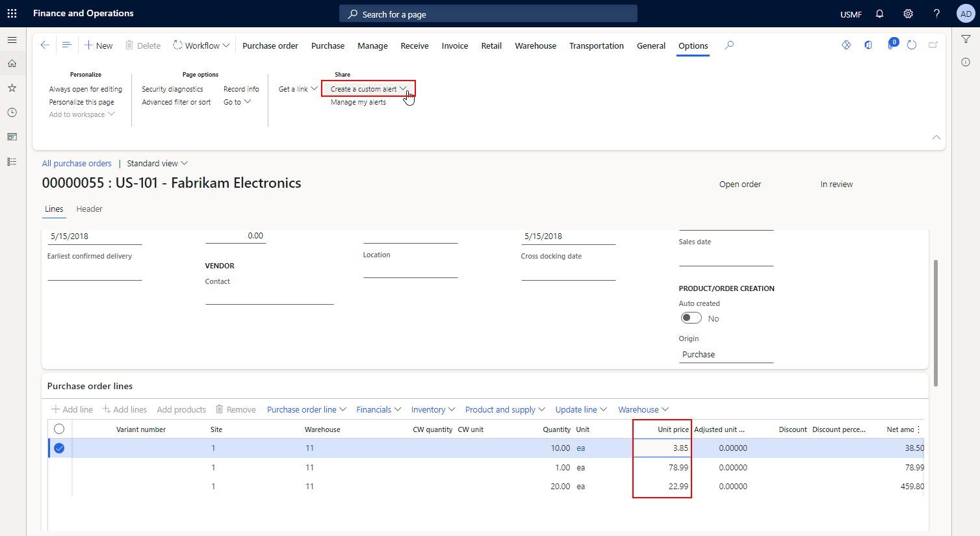Click the back arrow icon

pos(45,45)
